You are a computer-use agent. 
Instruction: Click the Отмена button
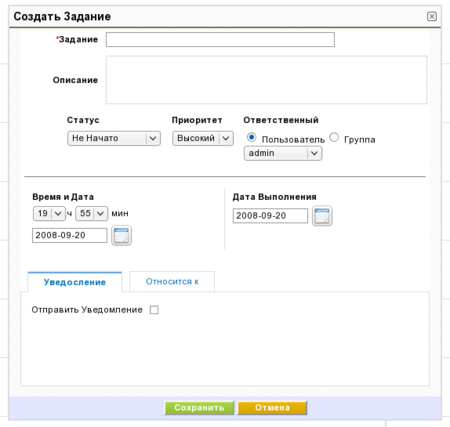[272, 408]
